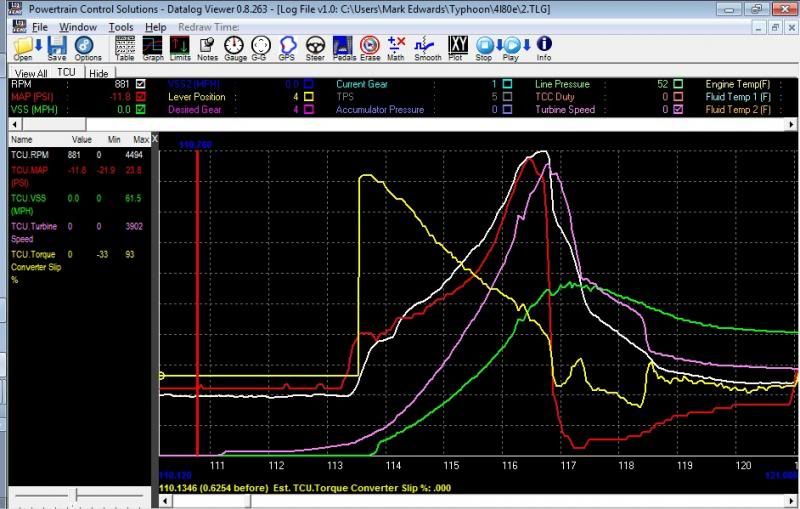Open the XY Plot tool
The height and width of the screenshot is (509, 800).
pyautogui.click(x=457, y=48)
